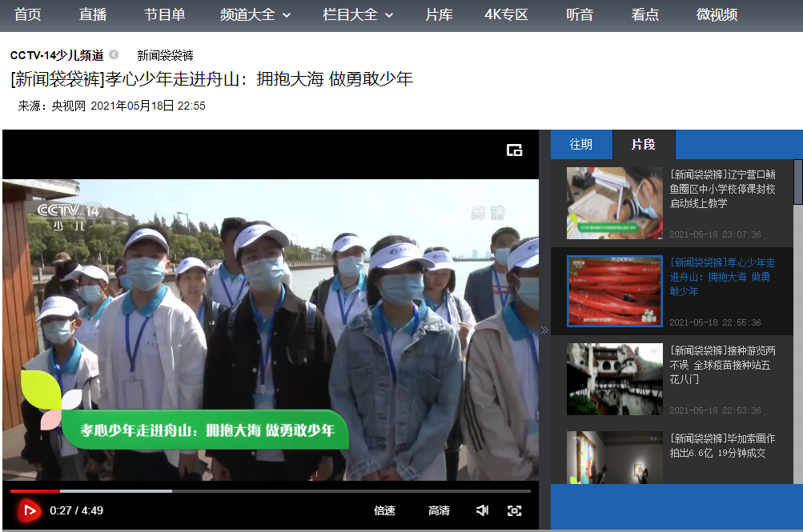Click the 2021-05-18 22:53:36 timestamp

715,410
